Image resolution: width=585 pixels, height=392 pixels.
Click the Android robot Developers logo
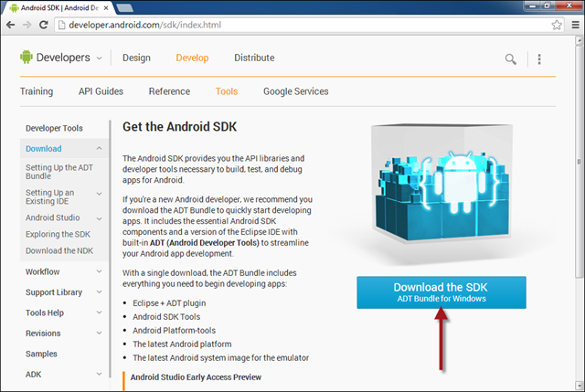[x=27, y=57]
